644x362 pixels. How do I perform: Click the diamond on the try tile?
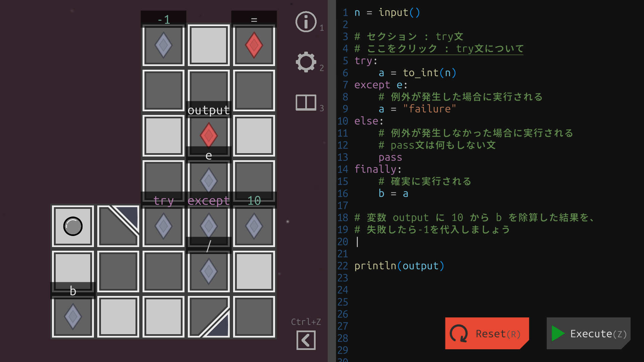(163, 226)
